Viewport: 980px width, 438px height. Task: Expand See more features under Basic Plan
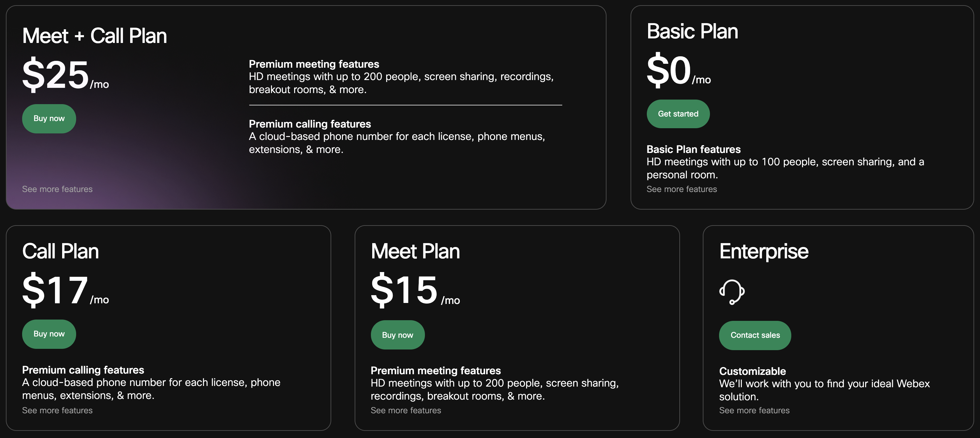pos(681,189)
